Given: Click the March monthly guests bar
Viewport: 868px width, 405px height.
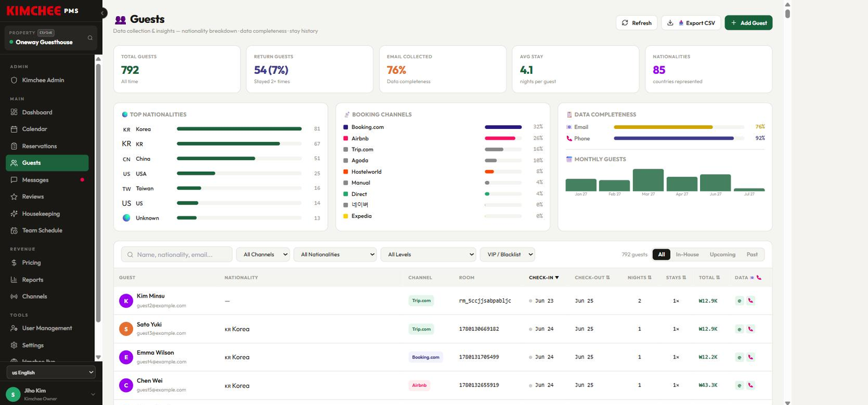Looking at the screenshot, I should click(x=648, y=180).
